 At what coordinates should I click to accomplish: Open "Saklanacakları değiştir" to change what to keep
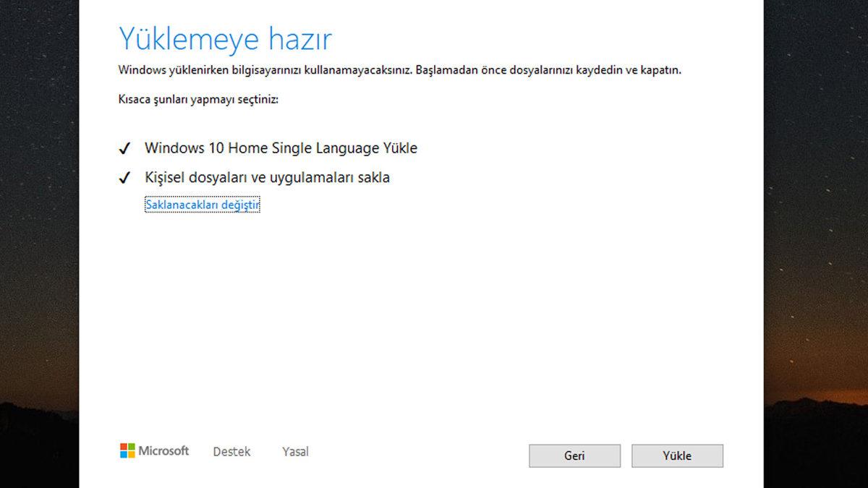203,205
